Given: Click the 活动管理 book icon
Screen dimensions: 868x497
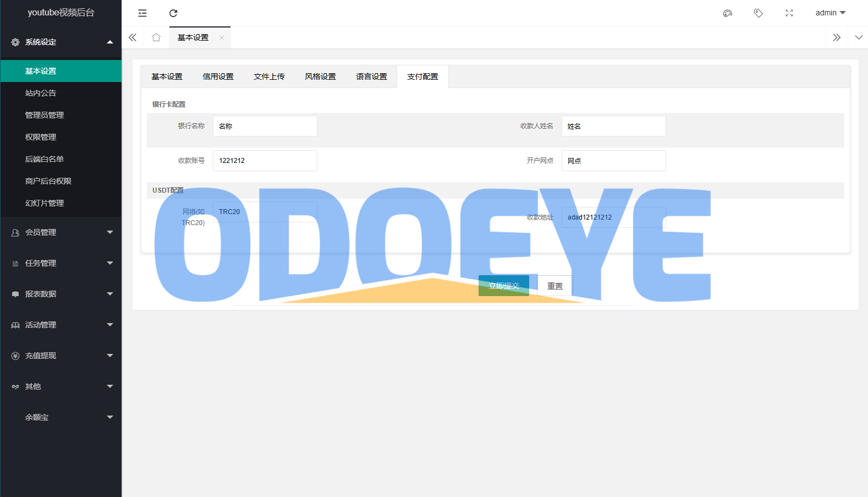Looking at the screenshot, I should pyautogui.click(x=15, y=325).
